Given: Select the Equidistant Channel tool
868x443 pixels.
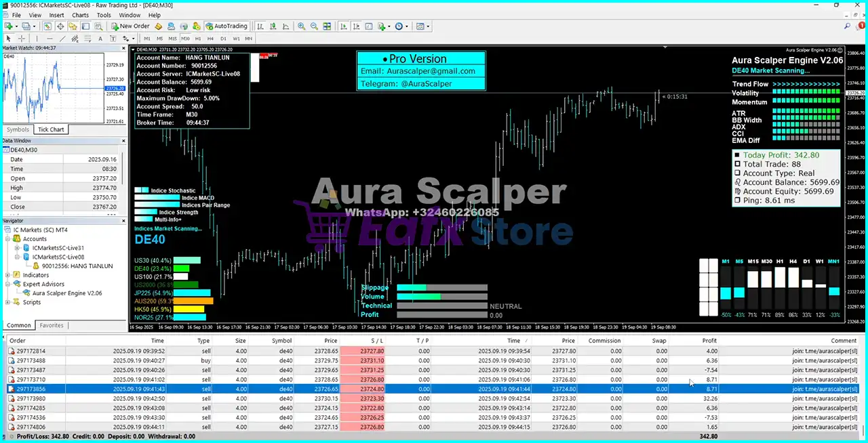Looking at the screenshot, I should tap(75, 39).
